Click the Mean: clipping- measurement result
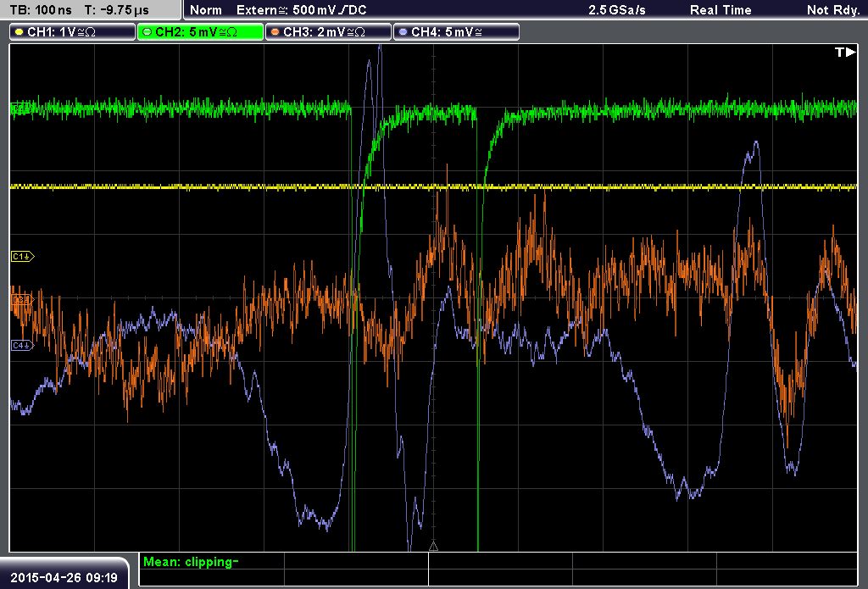This screenshot has width=868, height=589. tap(191, 562)
